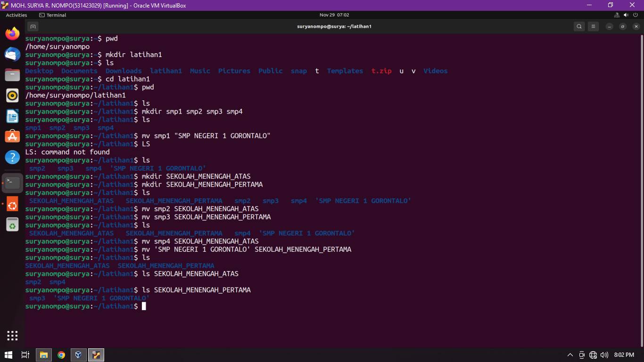Click the volume icon in GNOME top bar
The width and height of the screenshot is (644, 362).
pos(626,15)
